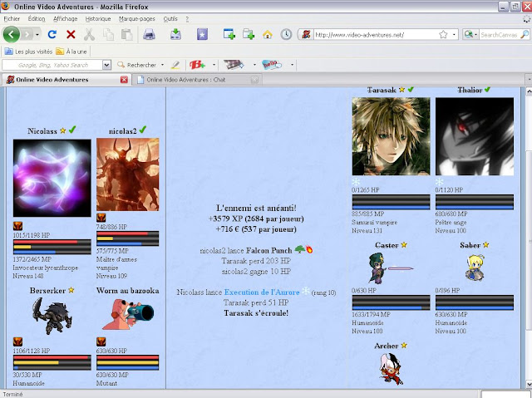Click the Thalior dark character portrait
Viewport: 532px width, 398px height.
coord(475,136)
